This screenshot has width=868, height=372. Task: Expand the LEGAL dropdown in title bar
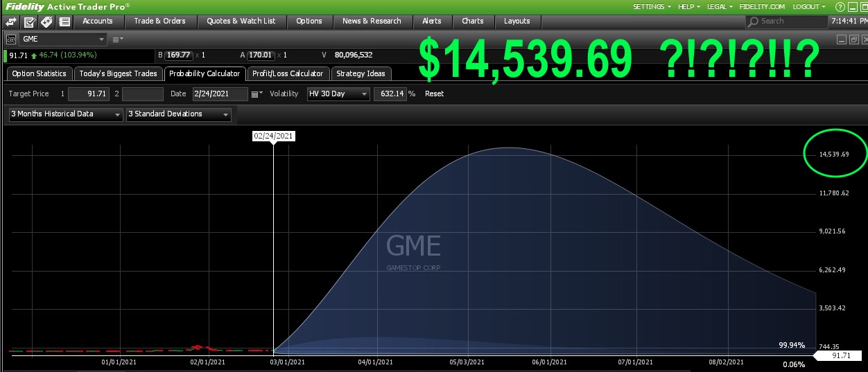point(720,6)
